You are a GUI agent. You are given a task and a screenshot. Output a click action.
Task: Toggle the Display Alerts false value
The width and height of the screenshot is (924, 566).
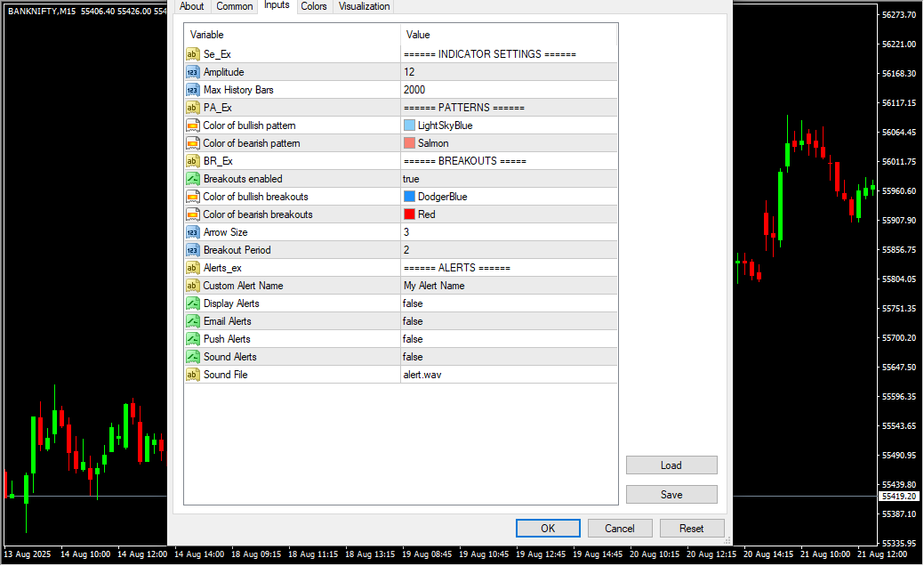coord(507,303)
